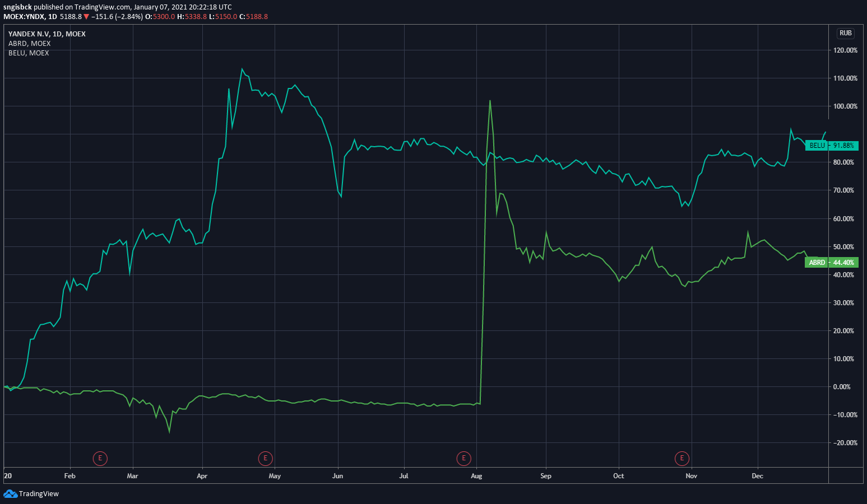Click the Nov label on time axis
Image resolution: width=867 pixels, height=504 pixels.
(x=691, y=476)
